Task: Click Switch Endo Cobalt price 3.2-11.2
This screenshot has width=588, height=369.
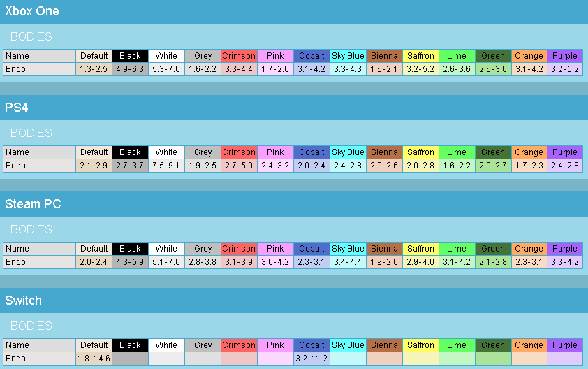Action: point(311,359)
